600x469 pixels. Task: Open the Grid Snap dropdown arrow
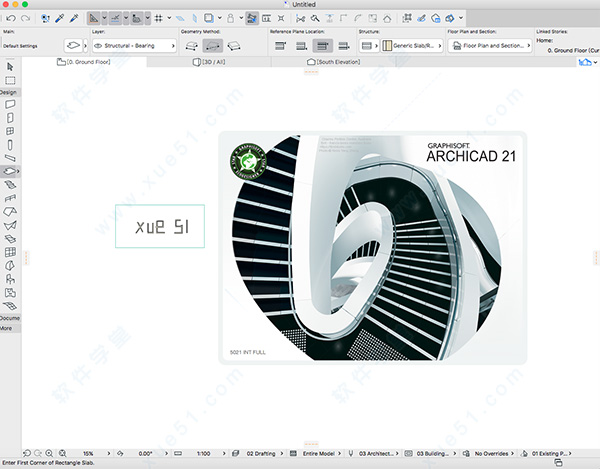[x=169, y=18]
